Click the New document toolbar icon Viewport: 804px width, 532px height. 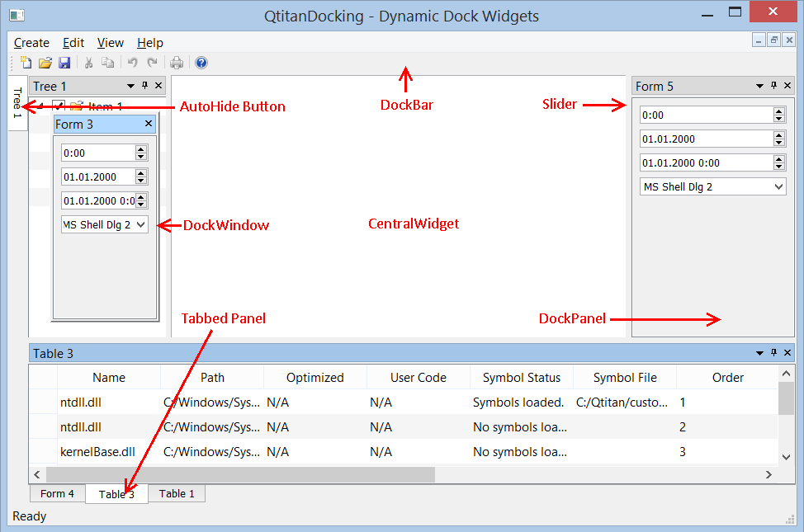(26, 63)
